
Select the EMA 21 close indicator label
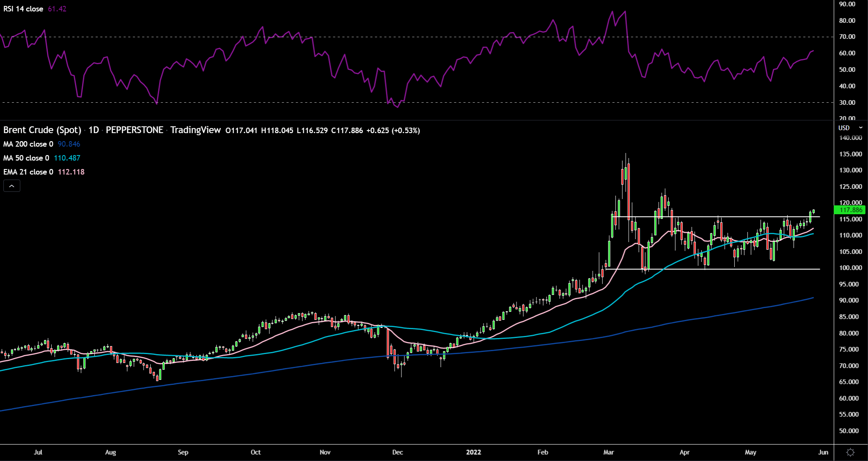28,172
